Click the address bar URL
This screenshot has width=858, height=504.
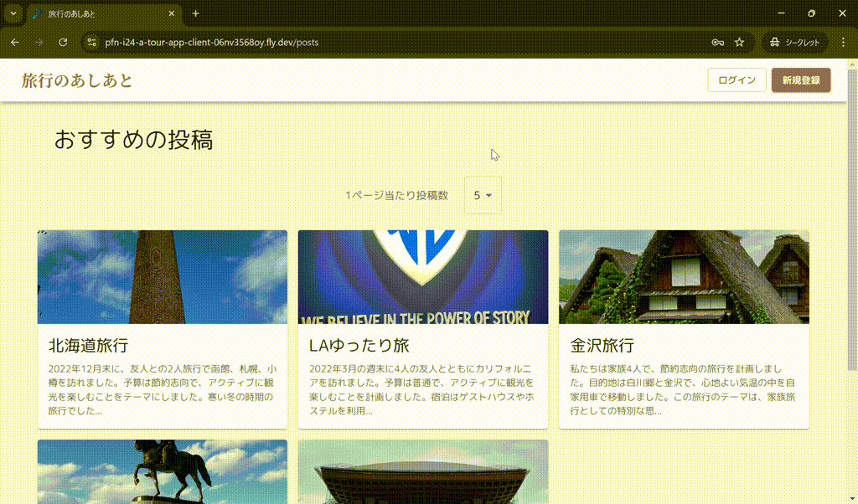click(212, 42)
